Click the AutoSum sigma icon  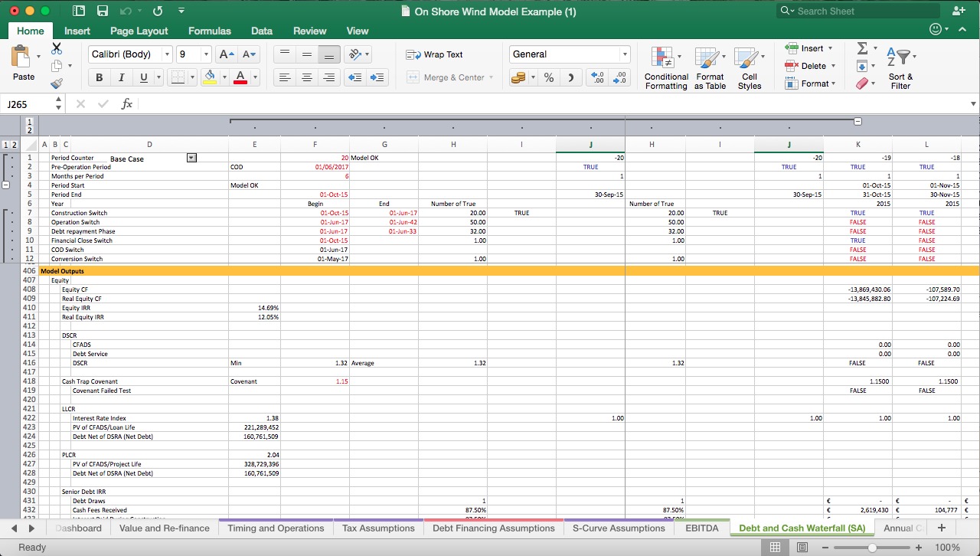(x=862, y=48)
